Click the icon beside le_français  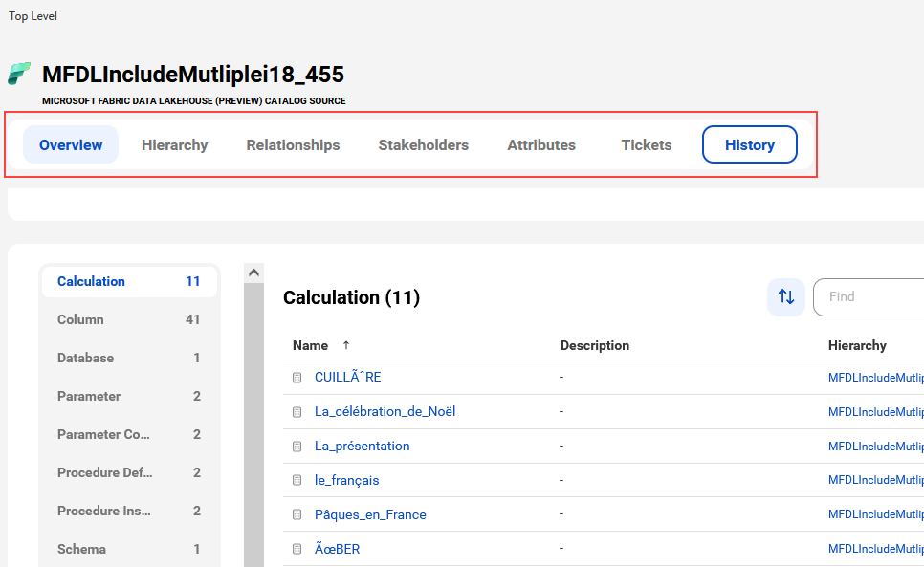[297, 480]
